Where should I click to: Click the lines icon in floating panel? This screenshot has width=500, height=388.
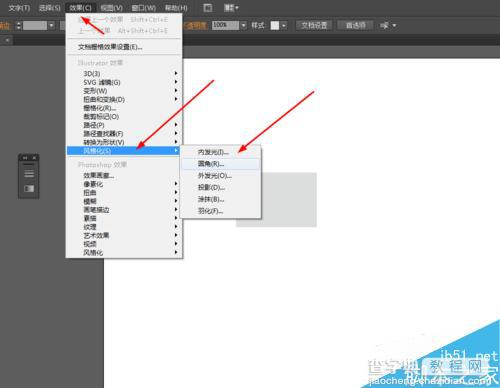click(x=29, y=174)
